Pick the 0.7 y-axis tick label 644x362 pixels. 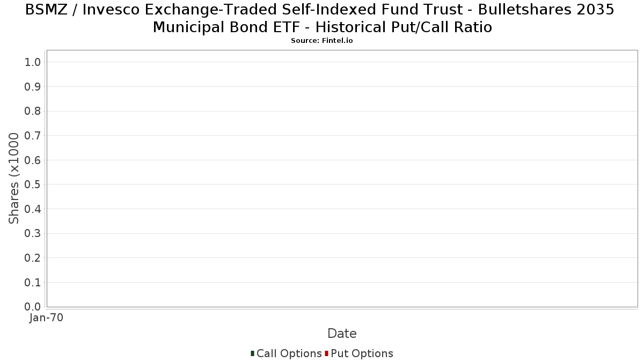tap(33, 136)
